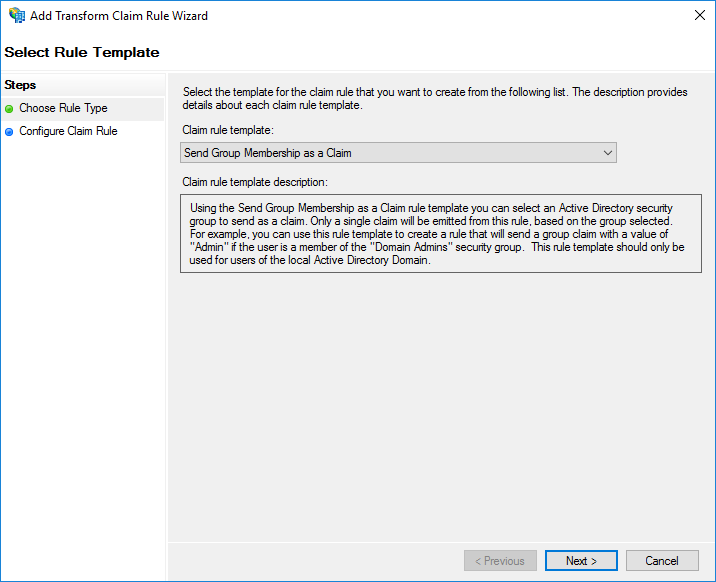
Task: Click the disabled < Previous button
Action: click(500, 561)
